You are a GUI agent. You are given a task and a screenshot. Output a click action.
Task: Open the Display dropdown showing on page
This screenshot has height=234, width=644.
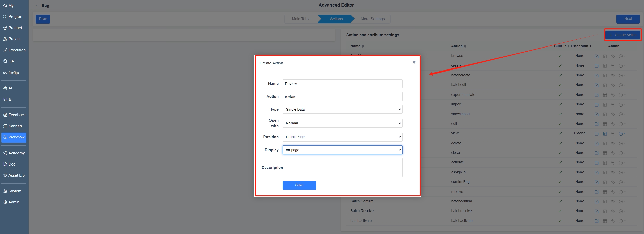[342, 150]
